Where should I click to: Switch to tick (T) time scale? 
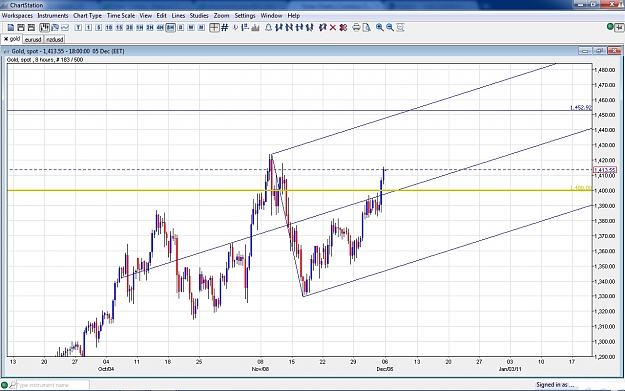coord(78,28)
